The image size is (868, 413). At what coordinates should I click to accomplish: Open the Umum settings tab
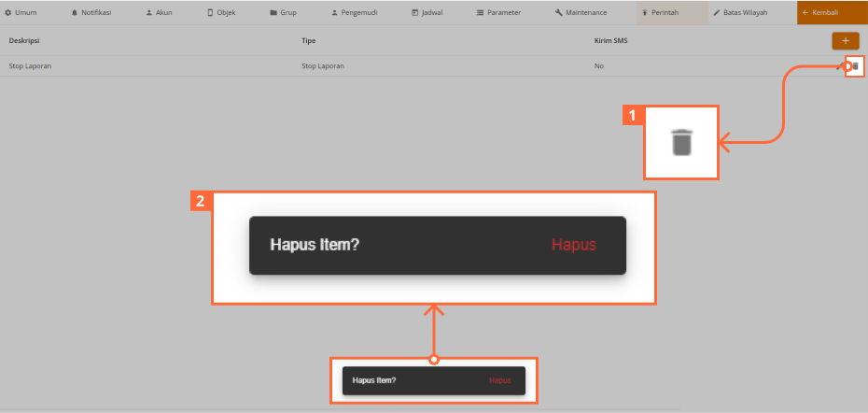click(x=21, y=13)
